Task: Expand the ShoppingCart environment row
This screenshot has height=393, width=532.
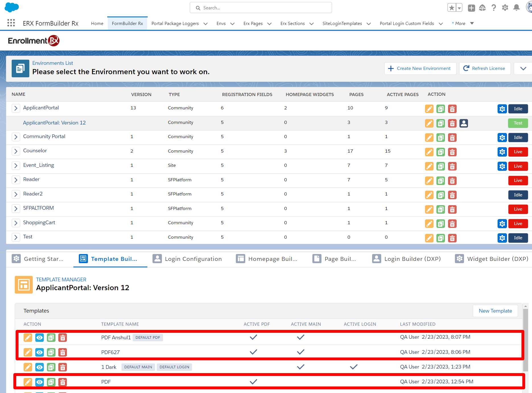Action: tap(16, 223)
